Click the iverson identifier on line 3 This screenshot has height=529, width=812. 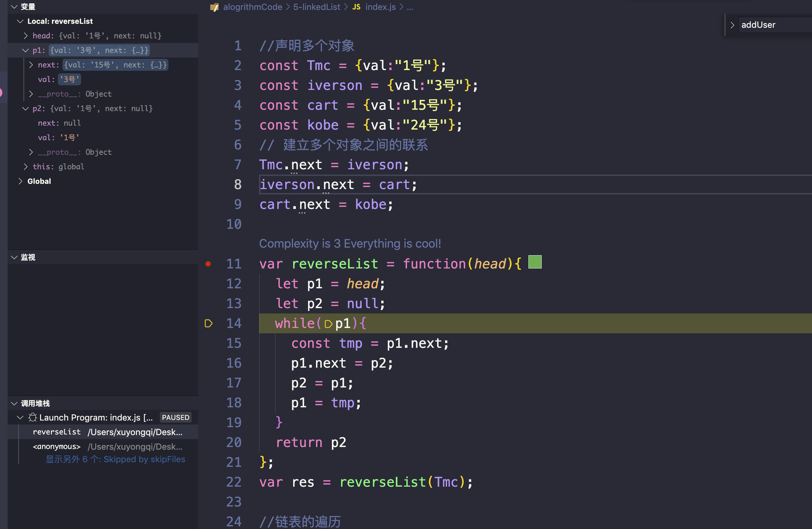(335, 86)
